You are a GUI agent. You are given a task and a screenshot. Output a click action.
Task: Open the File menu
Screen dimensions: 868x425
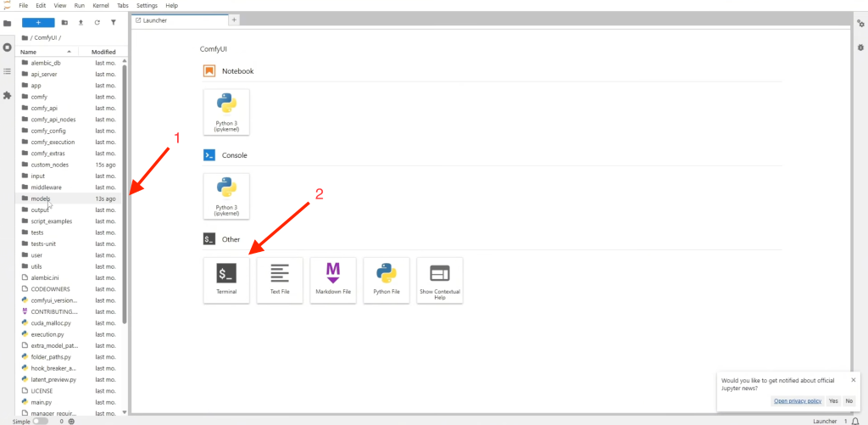click(x=24, y=5)
